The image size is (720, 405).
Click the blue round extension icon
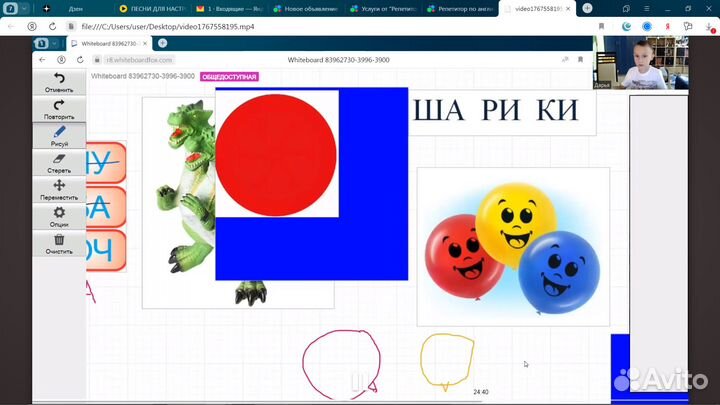click(647, 27)
